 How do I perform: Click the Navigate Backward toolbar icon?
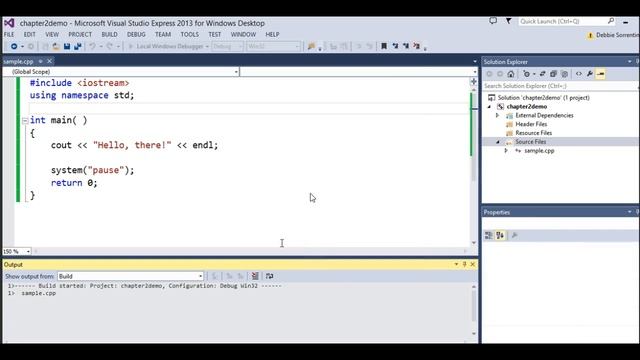click(14, 47)
